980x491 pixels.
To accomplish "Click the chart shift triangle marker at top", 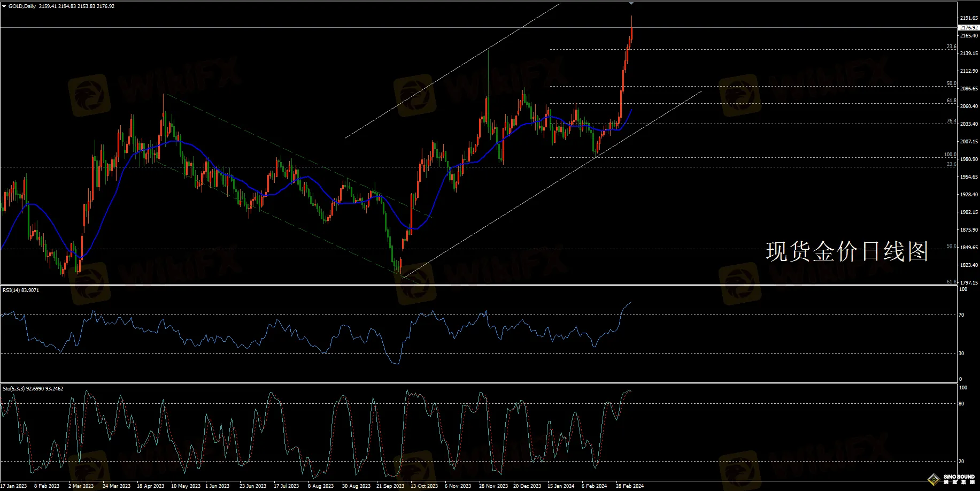I will [x=631, y=3].
